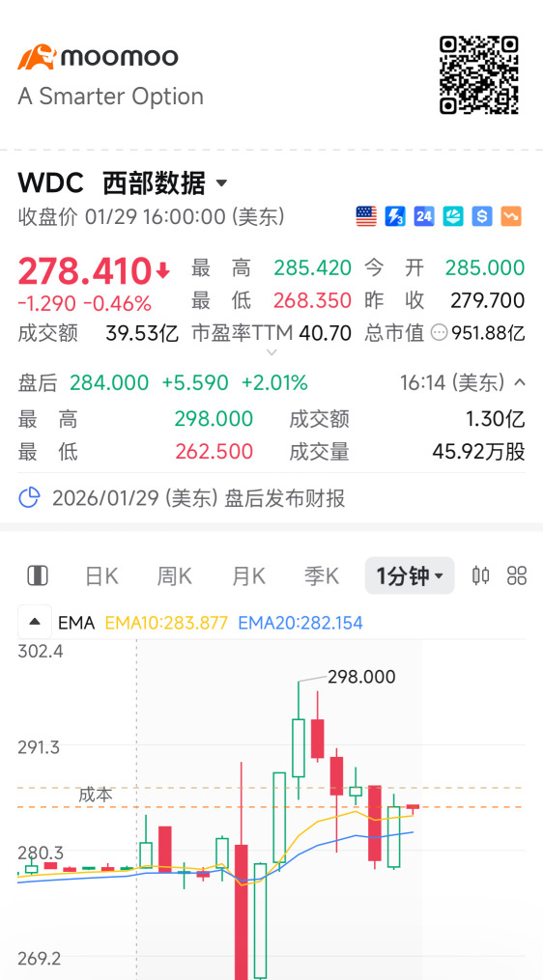Switch to 季K chart tab
The height and width of the screenshot is (980, 543).
click(322, 575)
